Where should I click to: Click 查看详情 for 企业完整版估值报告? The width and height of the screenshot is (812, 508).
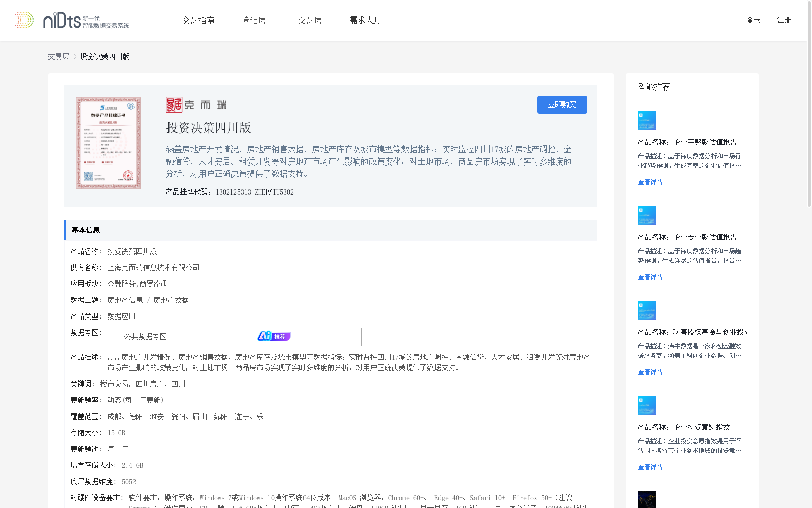(x=650, y=182)
